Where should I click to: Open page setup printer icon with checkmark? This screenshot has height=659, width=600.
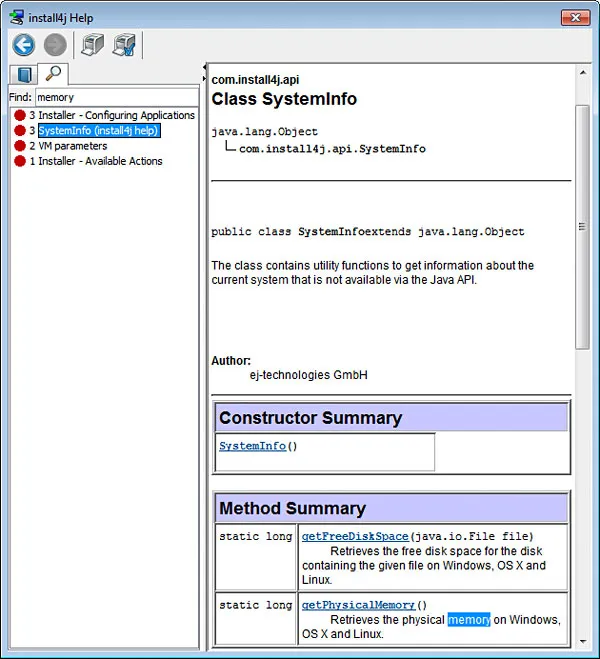(124, 45)
